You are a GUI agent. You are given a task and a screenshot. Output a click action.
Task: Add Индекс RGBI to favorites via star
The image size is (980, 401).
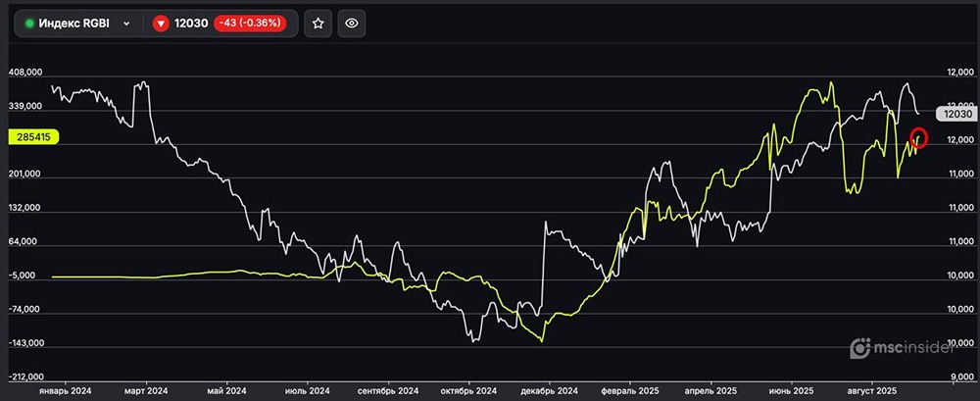(318, 24)
